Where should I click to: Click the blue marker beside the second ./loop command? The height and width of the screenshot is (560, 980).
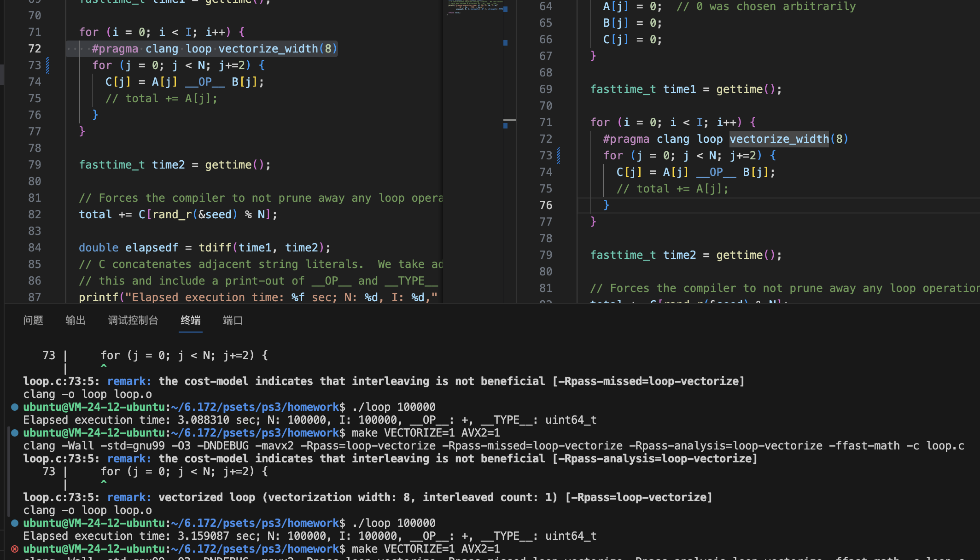click(x=15, y=523)
